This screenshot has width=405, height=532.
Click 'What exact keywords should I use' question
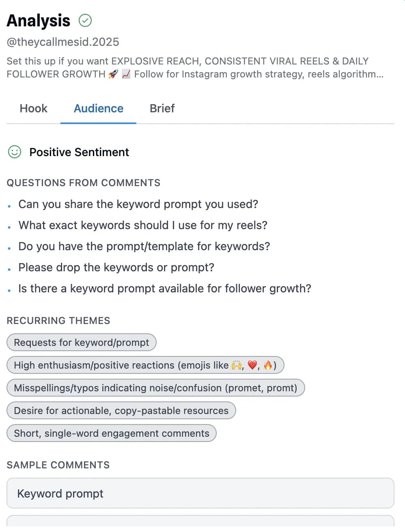143,225
